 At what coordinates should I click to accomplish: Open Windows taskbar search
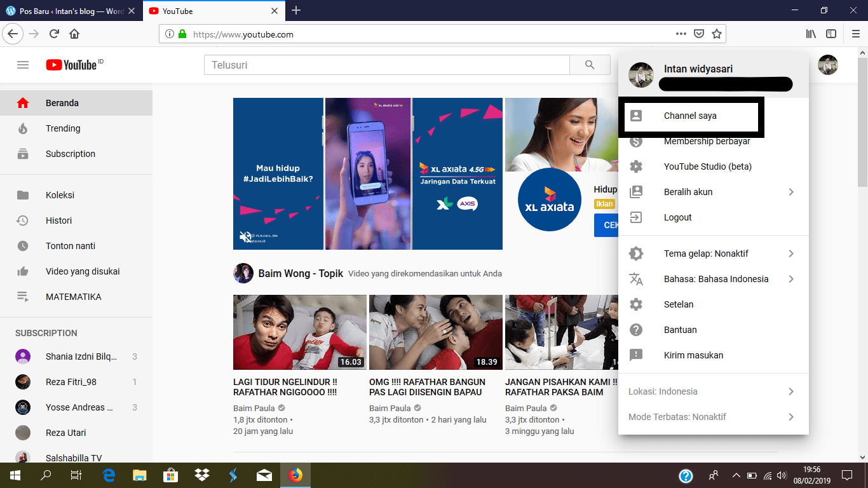[46, 475]
